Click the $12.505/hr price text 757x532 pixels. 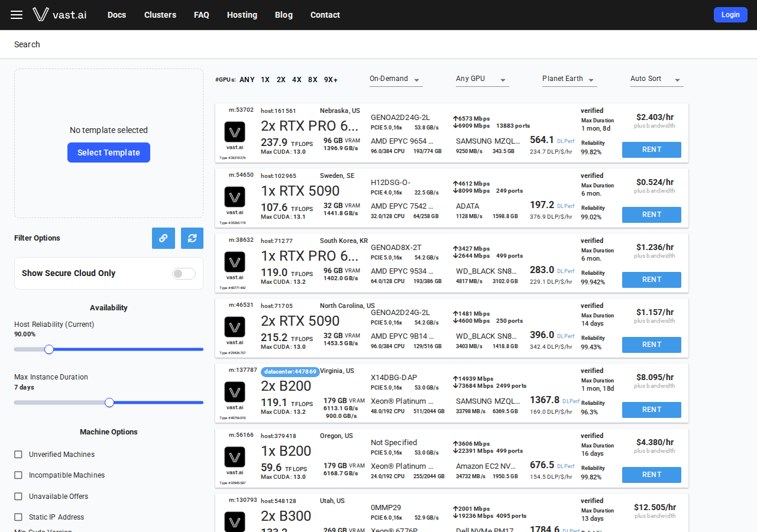click(x=655, y=507)
